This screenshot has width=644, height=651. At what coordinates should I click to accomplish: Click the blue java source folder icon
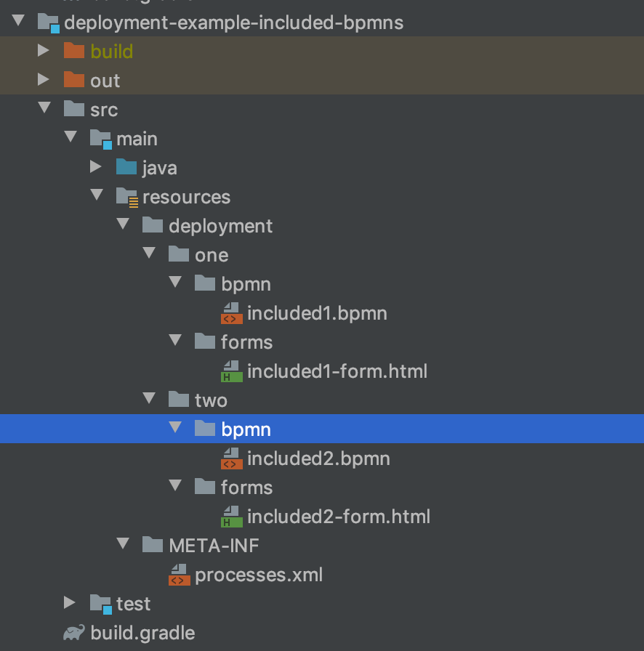click(126, 168)
